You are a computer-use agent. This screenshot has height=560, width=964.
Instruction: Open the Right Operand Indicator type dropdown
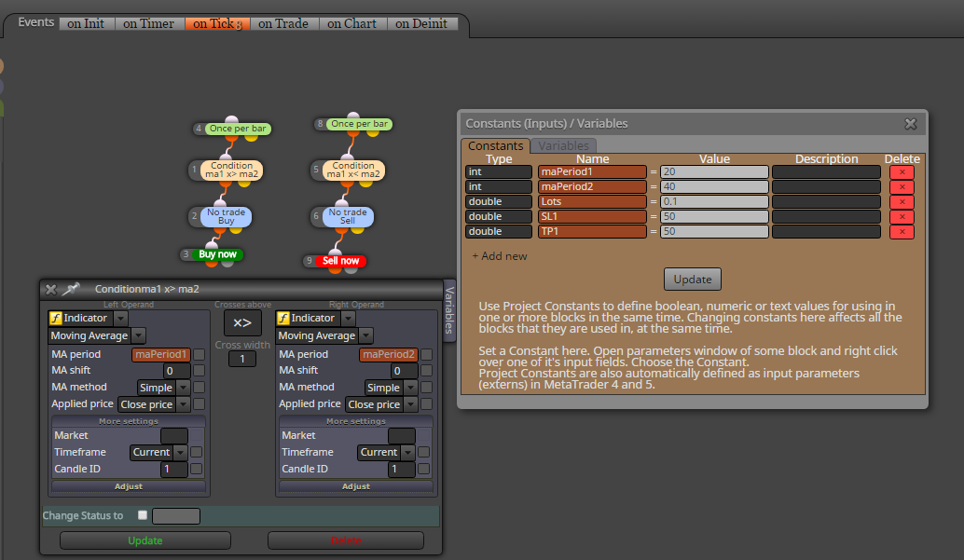pyautogui.click(x=349, y=318)
